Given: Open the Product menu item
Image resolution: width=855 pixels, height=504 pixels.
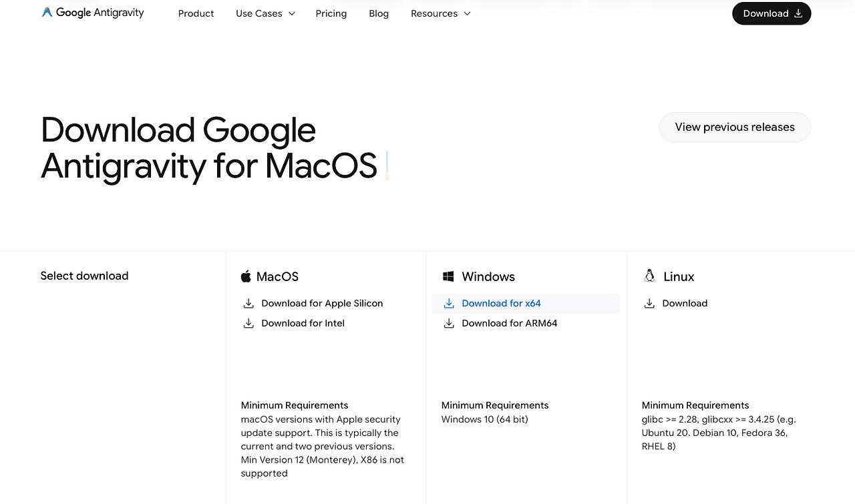Looking at the screenshot, I should [196, 13].
